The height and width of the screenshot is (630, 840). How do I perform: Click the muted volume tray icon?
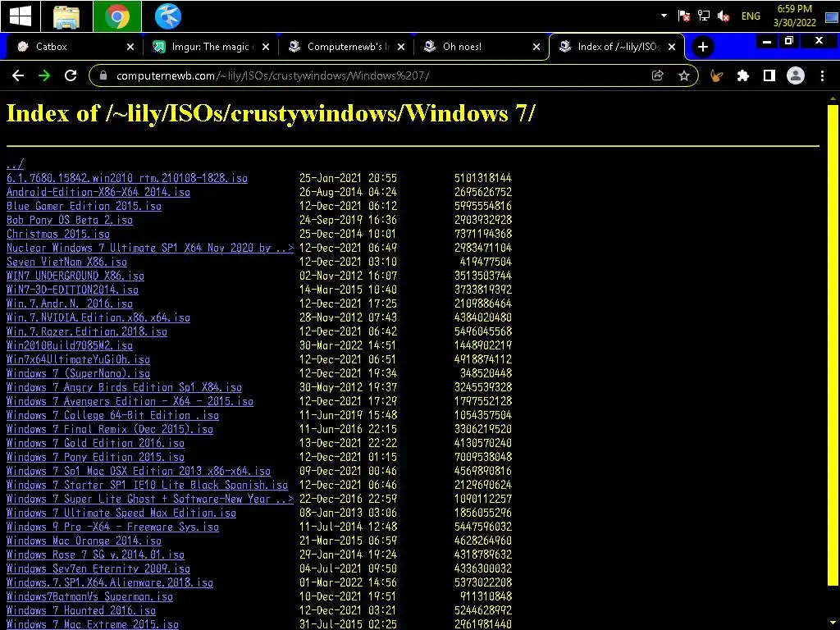[724, 16]
